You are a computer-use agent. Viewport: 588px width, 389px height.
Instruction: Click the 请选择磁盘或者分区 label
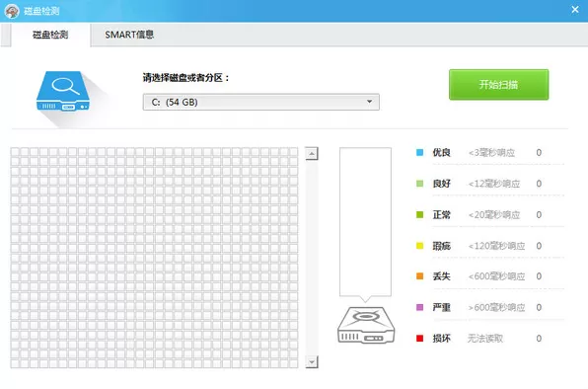tap(186, 78)
